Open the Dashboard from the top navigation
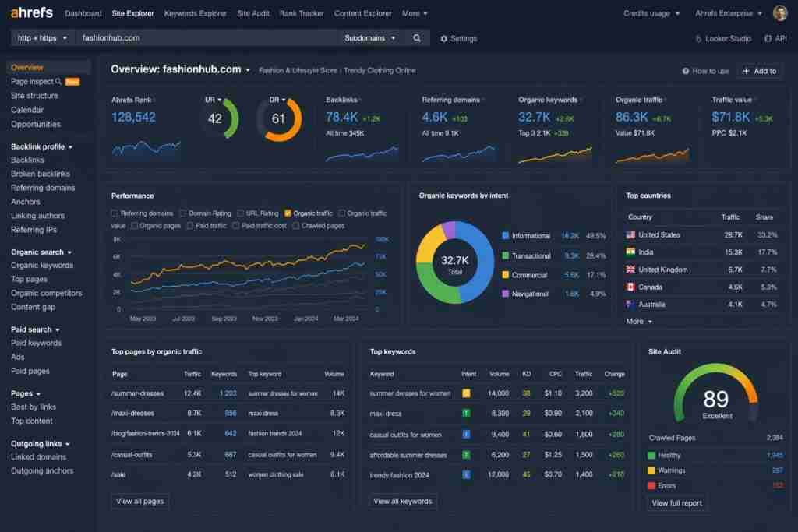Viewport: 798px width, 532px height. 83,12
